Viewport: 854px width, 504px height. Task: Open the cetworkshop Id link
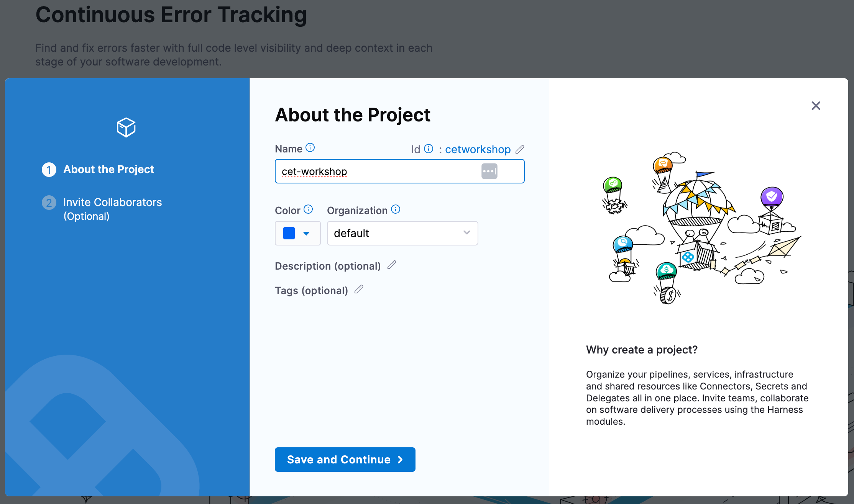coord(478,149)
